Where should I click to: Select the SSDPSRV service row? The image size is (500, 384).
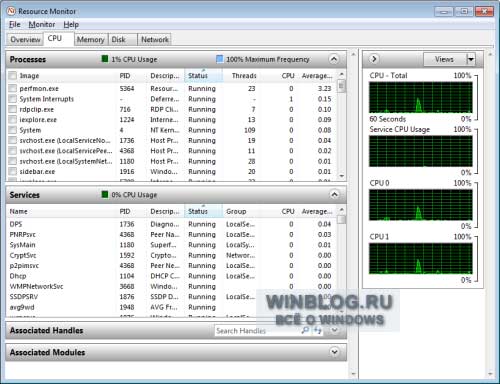(171, 296)
